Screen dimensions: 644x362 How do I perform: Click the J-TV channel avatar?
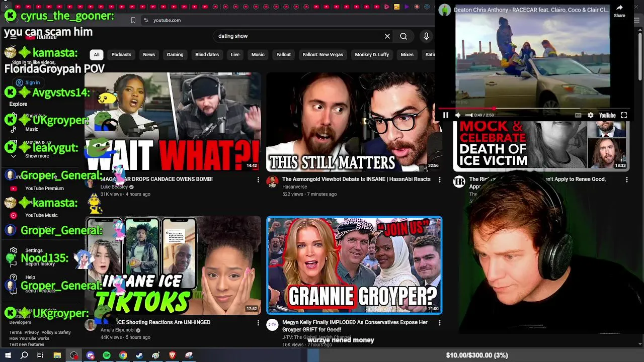tap(272, 325)
